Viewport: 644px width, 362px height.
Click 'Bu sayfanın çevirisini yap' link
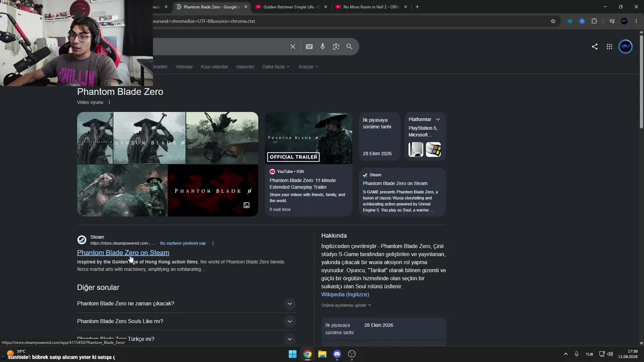(x=183, y=243)
